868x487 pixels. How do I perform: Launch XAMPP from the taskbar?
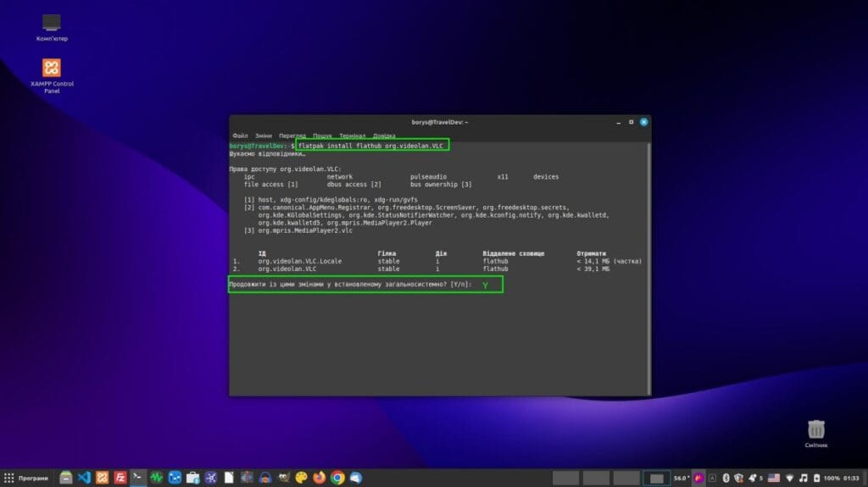coord(103,478)
